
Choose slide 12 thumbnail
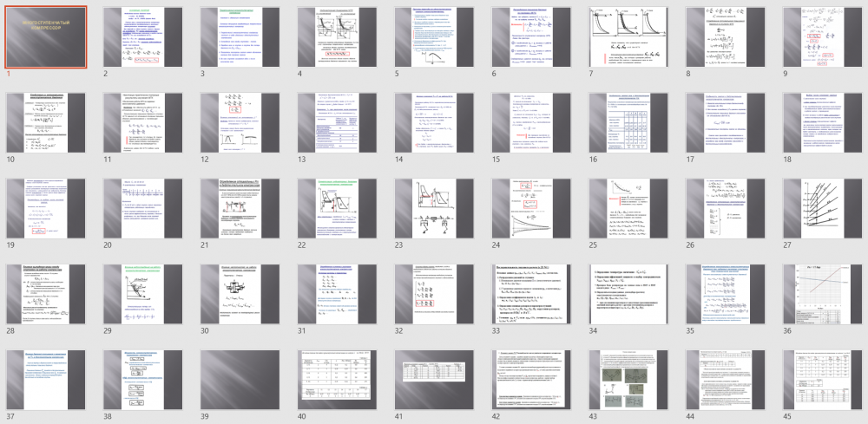240,123
